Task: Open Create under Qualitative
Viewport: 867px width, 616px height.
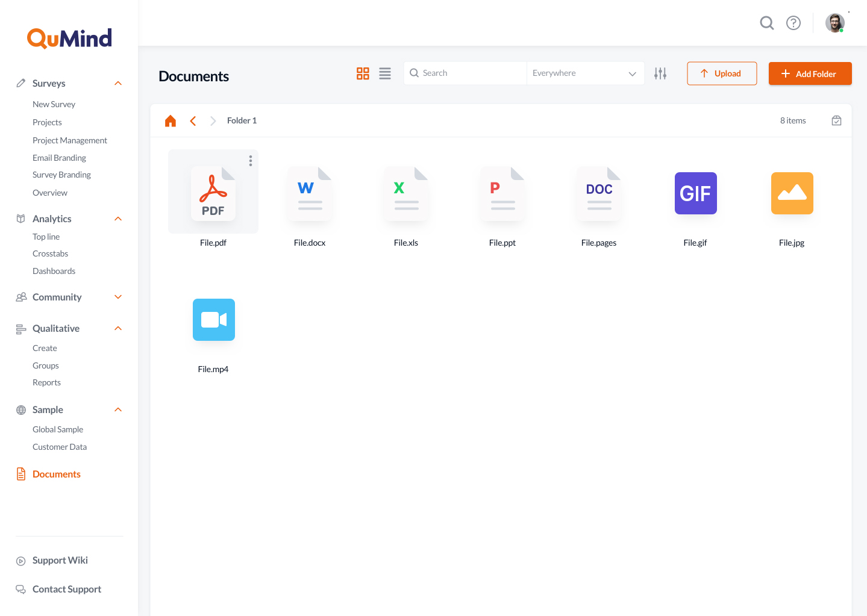Action: (45, 348)
